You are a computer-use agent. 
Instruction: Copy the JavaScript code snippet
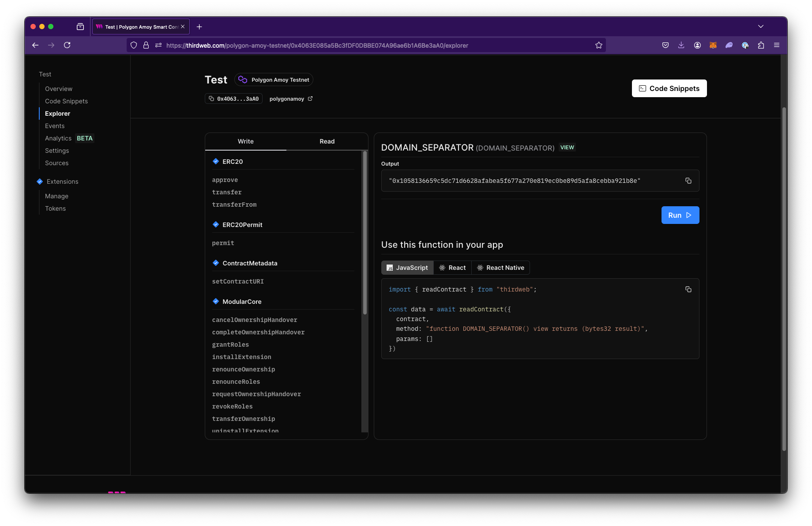tap(688, 289)
